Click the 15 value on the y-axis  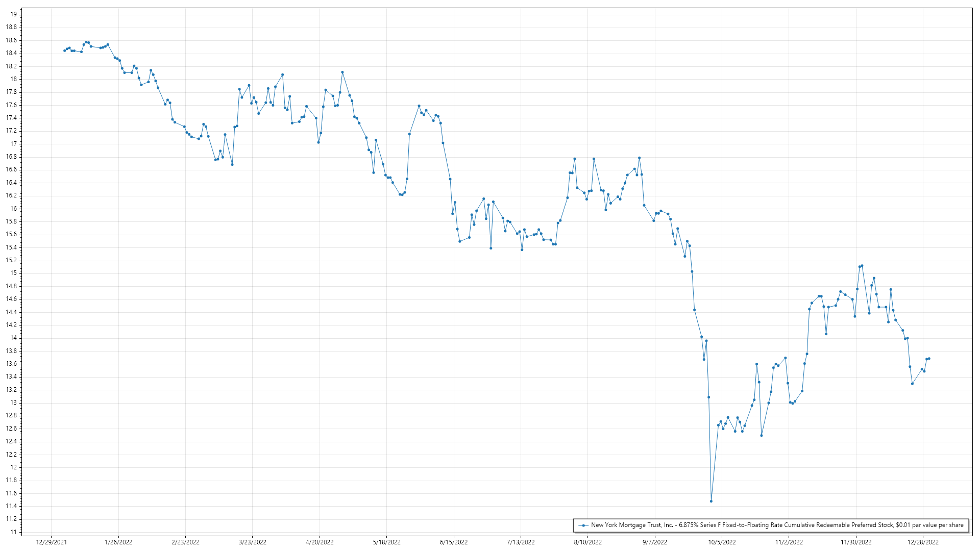(x=14, y=273)
